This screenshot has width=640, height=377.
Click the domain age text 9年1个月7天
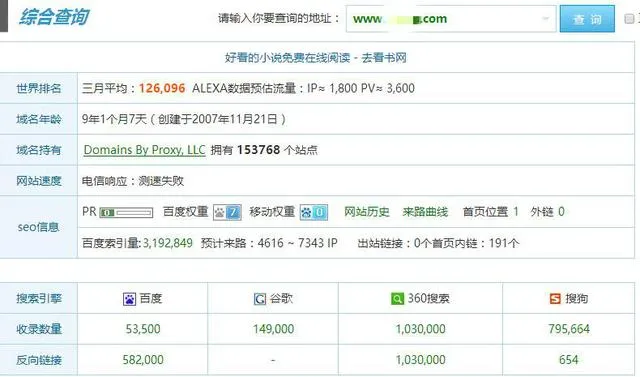pos(114,119)
